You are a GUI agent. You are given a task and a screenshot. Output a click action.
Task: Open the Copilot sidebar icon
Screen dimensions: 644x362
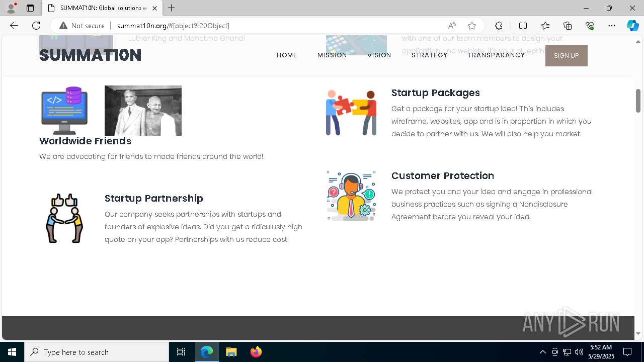(632, 26)
